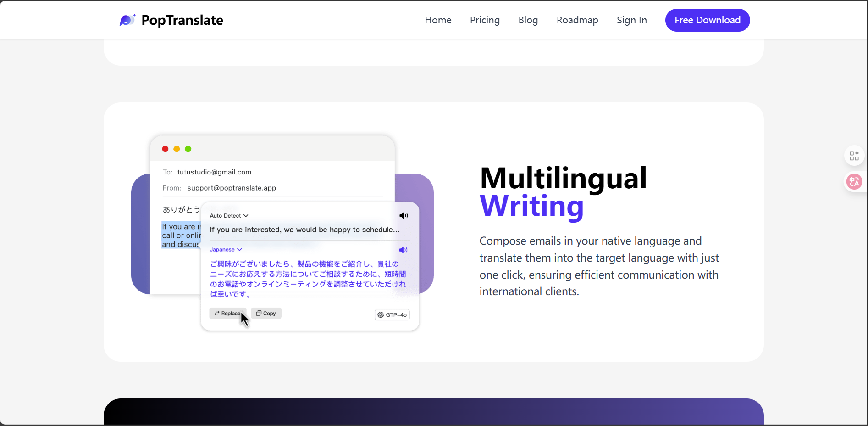
Task: Play audio of Japanese translation
Action: 403,250
